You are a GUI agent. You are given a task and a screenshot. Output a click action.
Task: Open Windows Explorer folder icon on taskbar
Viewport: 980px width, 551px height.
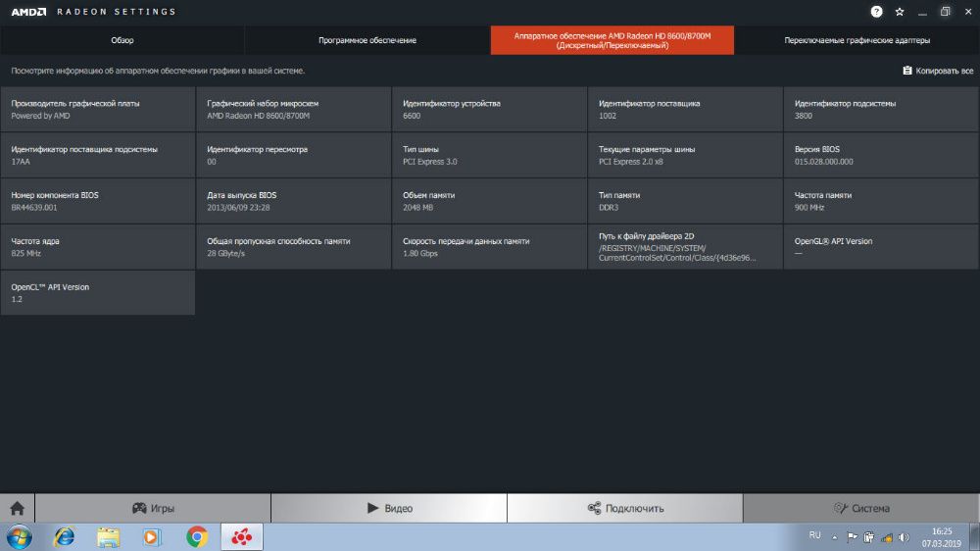tap(108, 536)
